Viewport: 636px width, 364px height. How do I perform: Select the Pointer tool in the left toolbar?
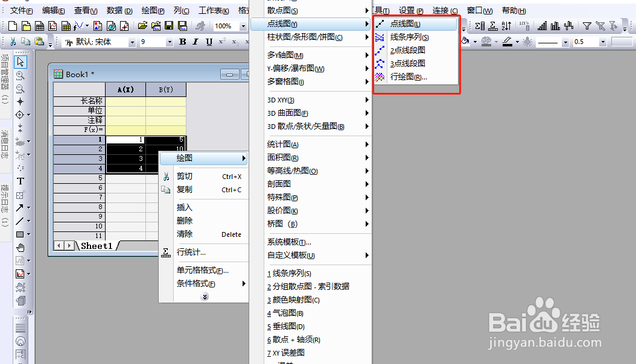(x=21, y=61)
